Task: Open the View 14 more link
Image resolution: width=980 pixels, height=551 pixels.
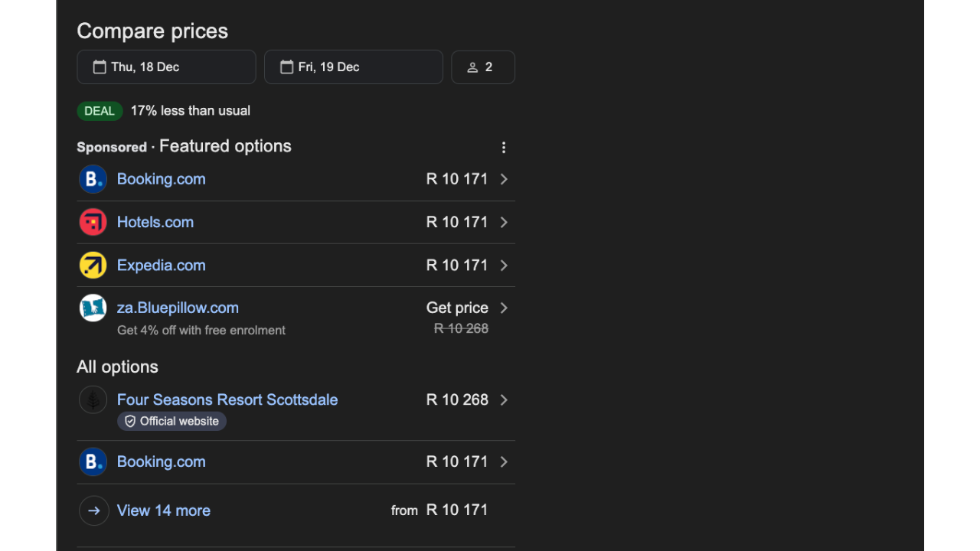Action: coord(163,510)
